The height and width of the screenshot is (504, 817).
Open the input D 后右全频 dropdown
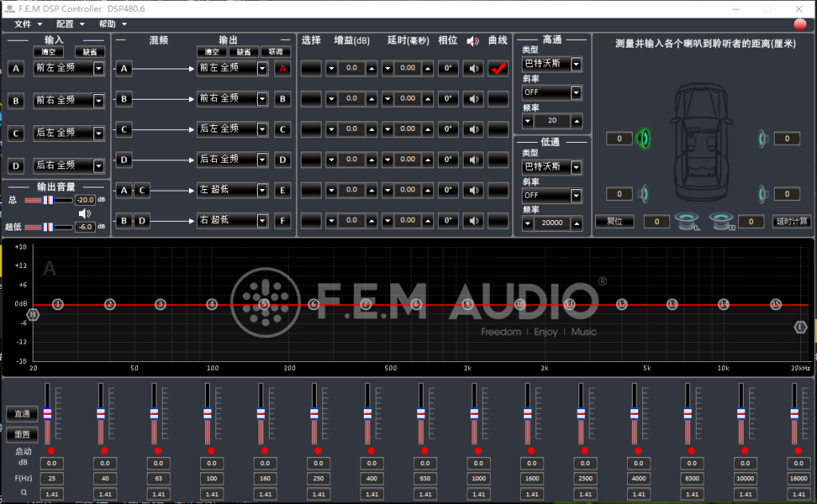pyautogui.click(x=98, y=166)
